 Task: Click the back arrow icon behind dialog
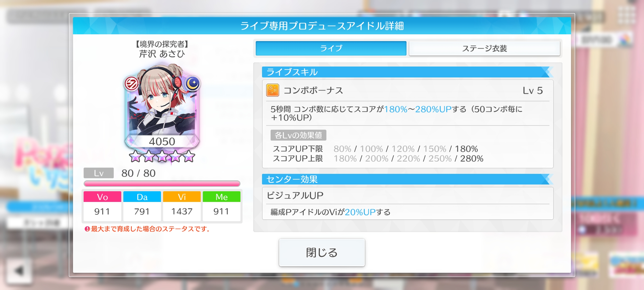coord(19,271)
